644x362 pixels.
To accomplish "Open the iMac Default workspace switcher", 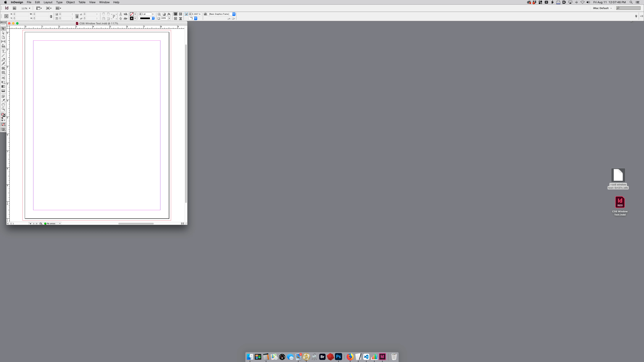I will (602, 8).
